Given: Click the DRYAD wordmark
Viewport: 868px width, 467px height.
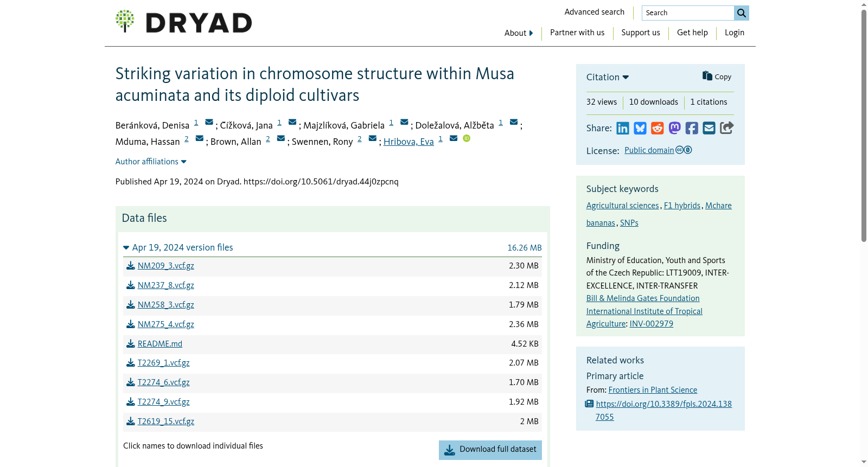Looking at the screenshot, I should tap(199, 23).
